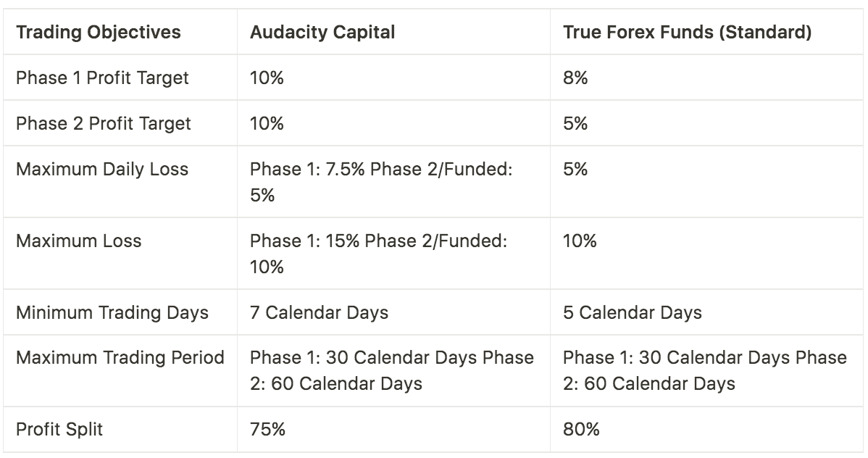This screenshot has width=868, height=458.
Task: Select the Phase 1 Profit Target row label
Action: click(x=102, y=78)
